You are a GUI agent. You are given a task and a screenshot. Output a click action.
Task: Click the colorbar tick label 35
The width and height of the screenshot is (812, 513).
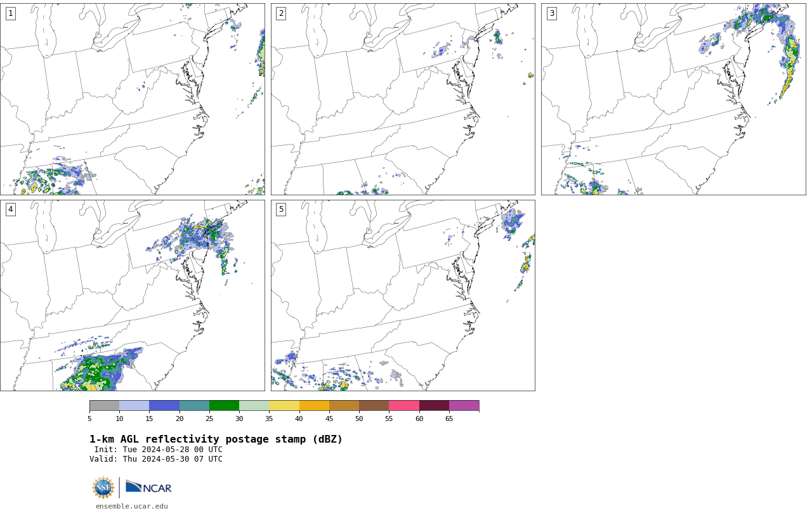click(269, 419)
